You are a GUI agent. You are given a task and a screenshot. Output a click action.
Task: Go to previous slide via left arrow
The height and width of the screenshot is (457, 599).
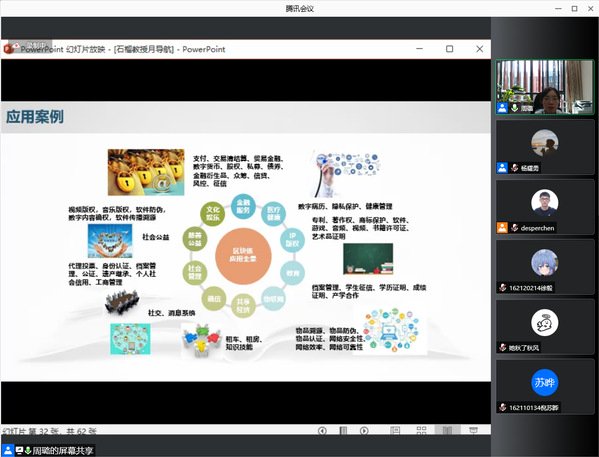click(x=322, y=431)
